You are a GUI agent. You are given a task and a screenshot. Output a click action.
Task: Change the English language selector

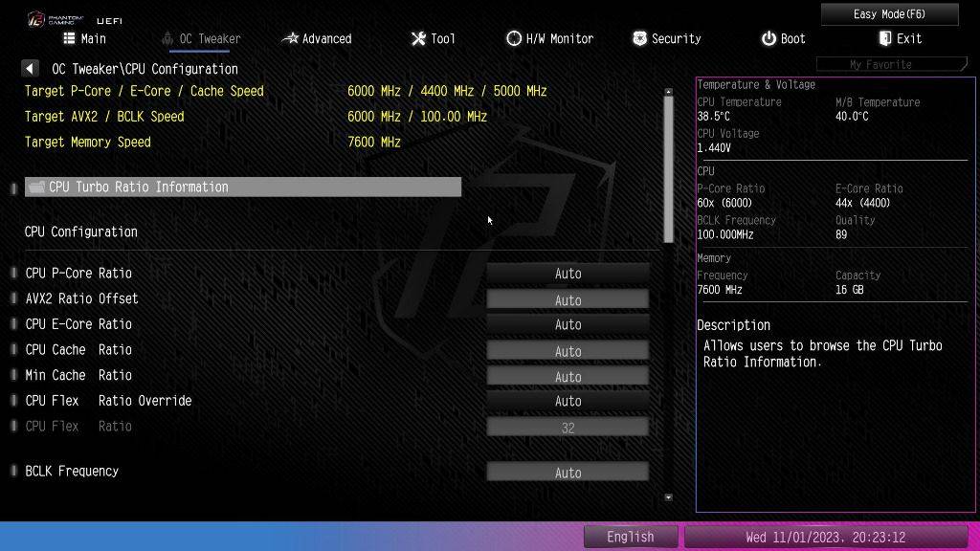(x=630, y=537)
